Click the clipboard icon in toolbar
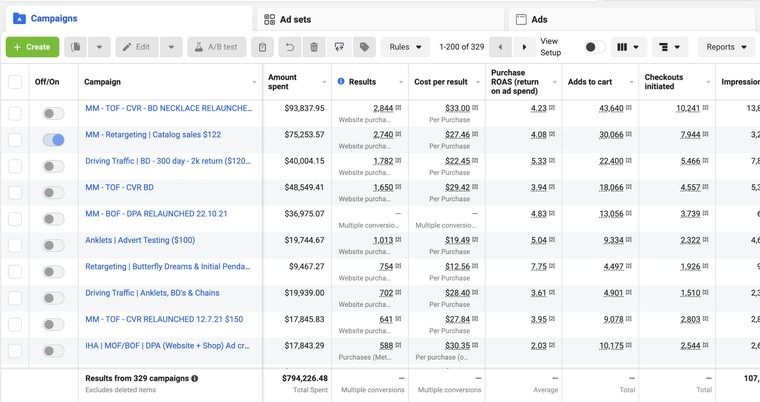 click(263, 47)
